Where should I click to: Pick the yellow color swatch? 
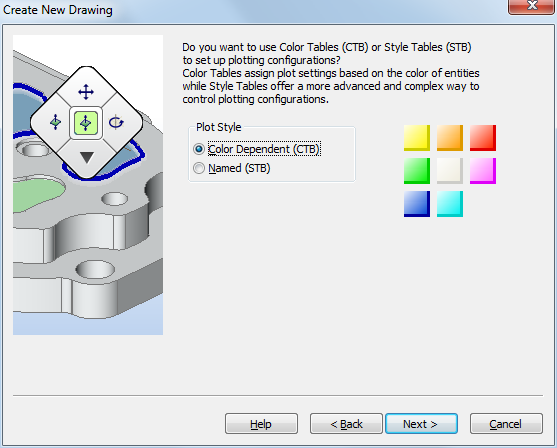[417, 138]
